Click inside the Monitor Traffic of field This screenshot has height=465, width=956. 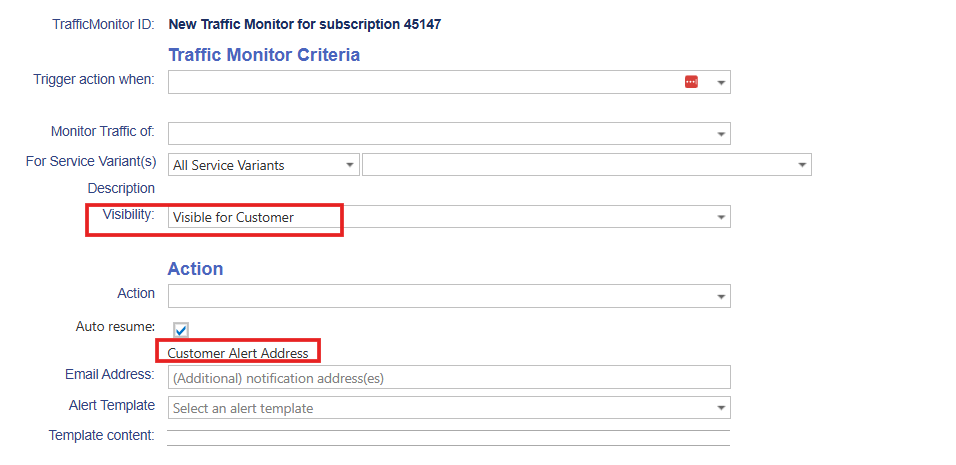tap(440, 133)
